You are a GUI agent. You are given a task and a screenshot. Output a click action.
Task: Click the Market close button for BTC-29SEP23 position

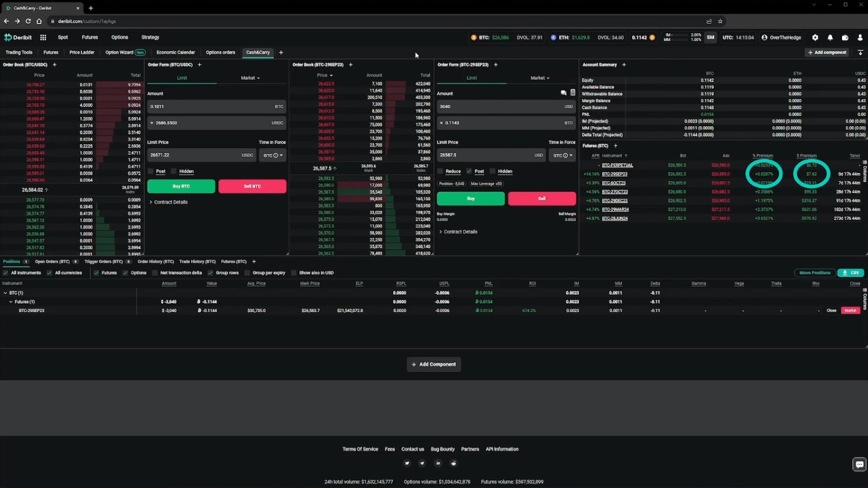pyautogui.click(x=851, y=311)
